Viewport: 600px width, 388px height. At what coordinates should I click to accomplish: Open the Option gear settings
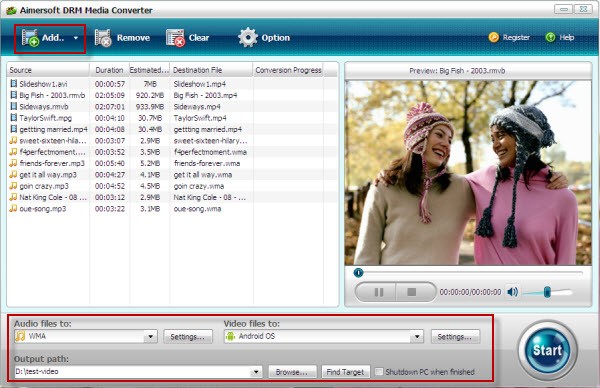click(264, 38)
